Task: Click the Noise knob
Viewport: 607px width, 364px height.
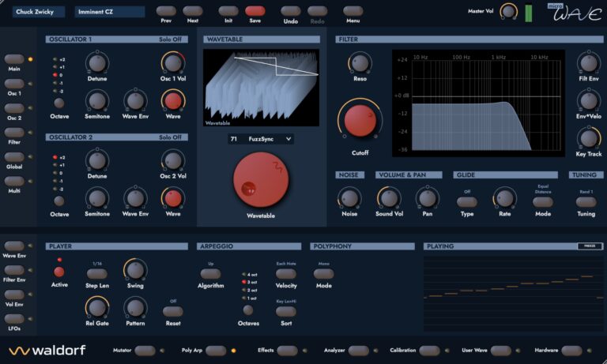Action: tap(349, 198)
